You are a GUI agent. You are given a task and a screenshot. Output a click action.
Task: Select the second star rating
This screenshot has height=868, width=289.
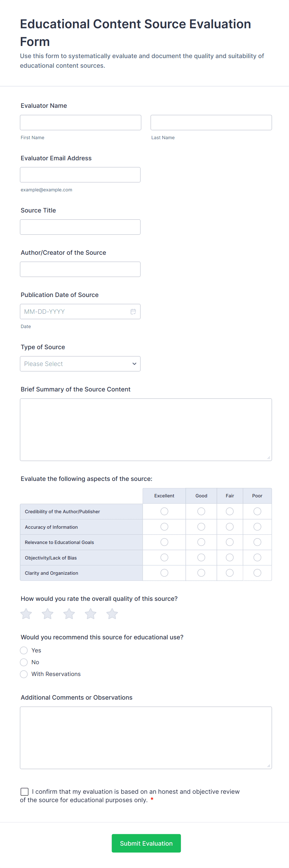coord(48,614)
